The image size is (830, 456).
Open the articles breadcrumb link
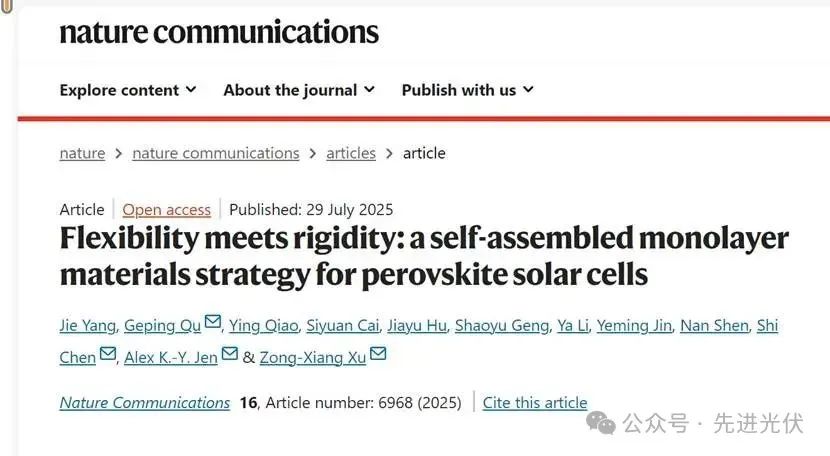point(351,153)
